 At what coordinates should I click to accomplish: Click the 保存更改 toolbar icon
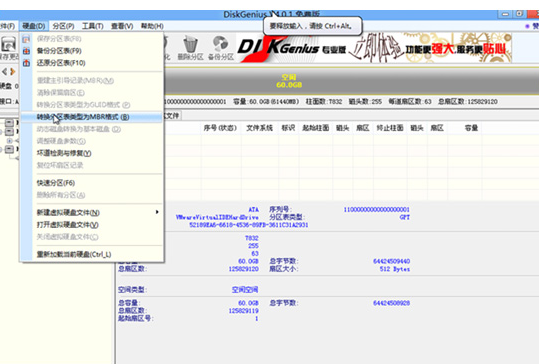9,48
